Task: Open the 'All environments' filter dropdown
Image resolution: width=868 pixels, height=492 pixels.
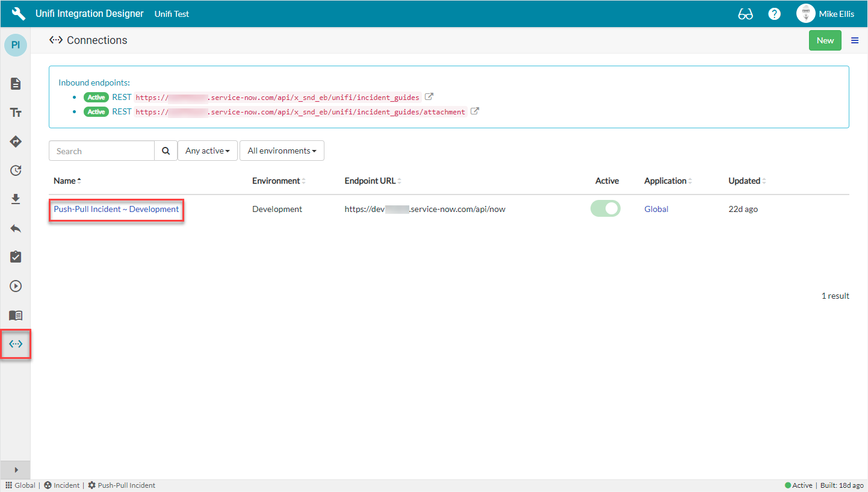Action: 282,151
